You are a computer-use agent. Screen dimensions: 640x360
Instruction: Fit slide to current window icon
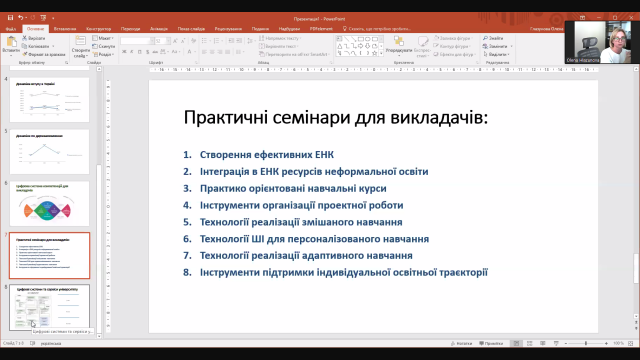coord(631,343)
